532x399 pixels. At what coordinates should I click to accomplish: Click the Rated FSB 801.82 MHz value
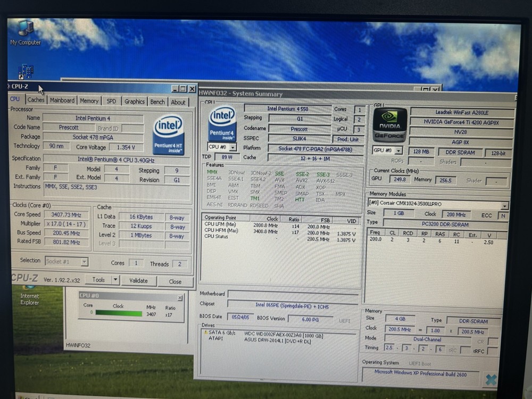[66, 242]
